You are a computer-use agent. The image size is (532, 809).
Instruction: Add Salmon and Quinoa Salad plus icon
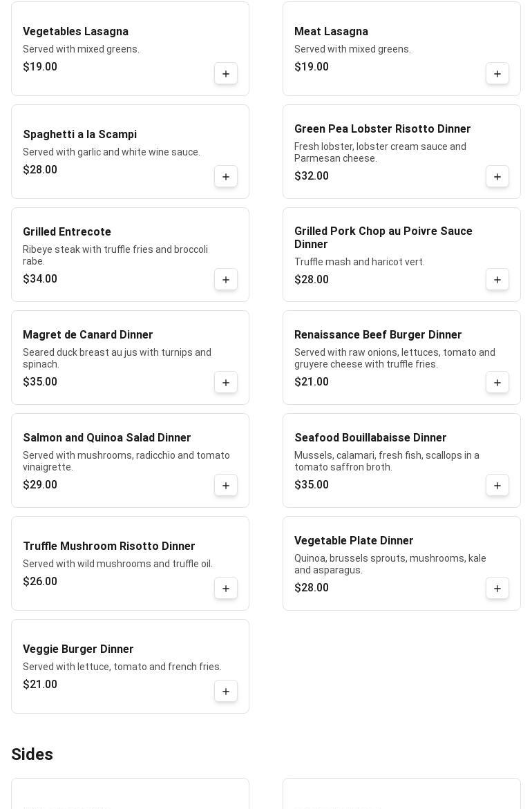[226, 486]
